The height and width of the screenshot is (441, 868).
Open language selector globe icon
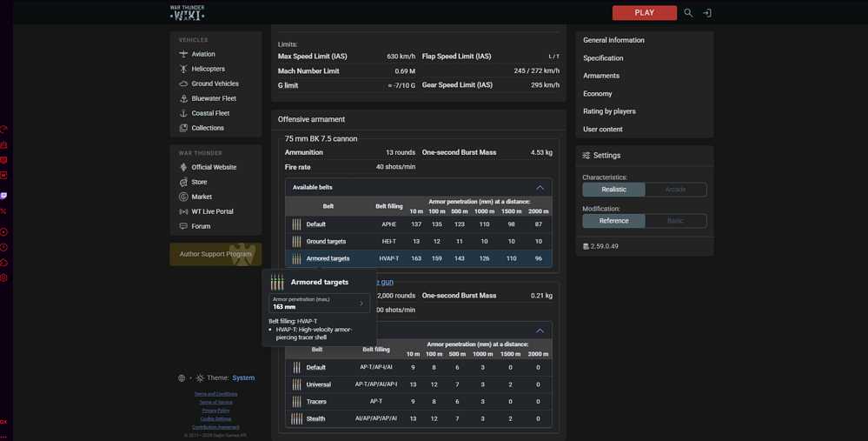[x=182, y=378]
